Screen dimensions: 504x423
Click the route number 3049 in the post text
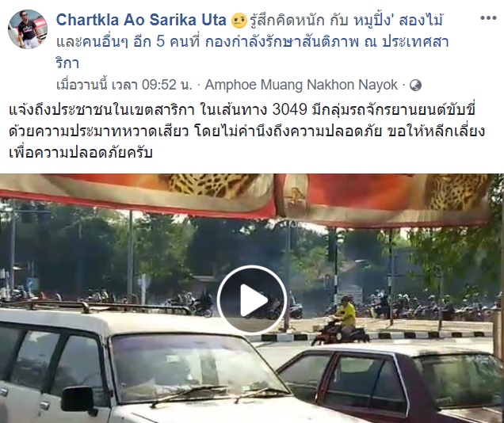290,110
